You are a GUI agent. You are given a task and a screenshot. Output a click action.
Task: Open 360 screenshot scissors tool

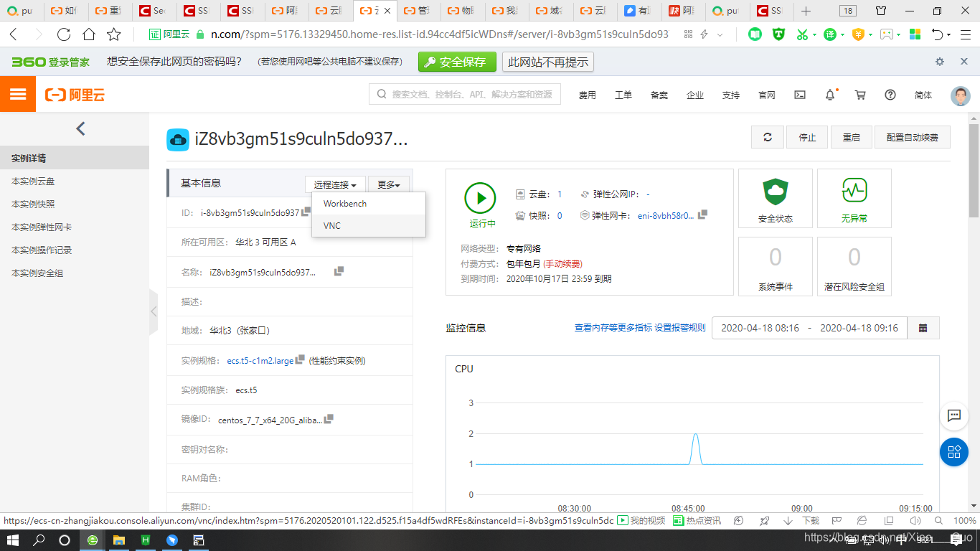click(x=801, y=34)
